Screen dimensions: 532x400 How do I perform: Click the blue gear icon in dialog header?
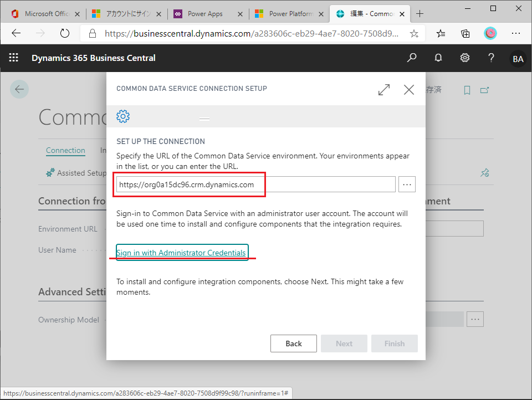click(123, 116)
